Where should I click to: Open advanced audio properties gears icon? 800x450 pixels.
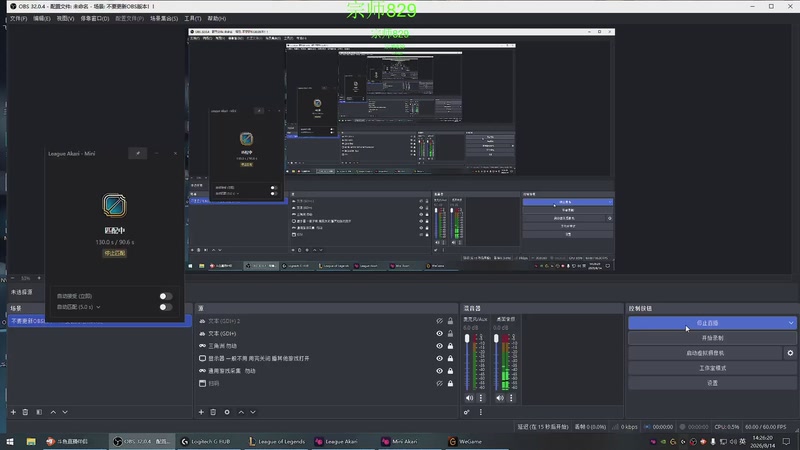coord(467,412)
